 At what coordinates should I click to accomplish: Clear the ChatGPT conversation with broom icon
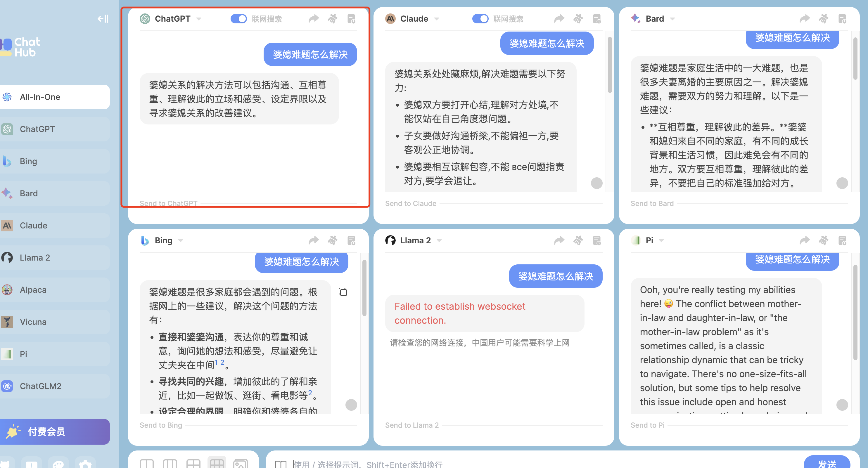pos(333,18)
